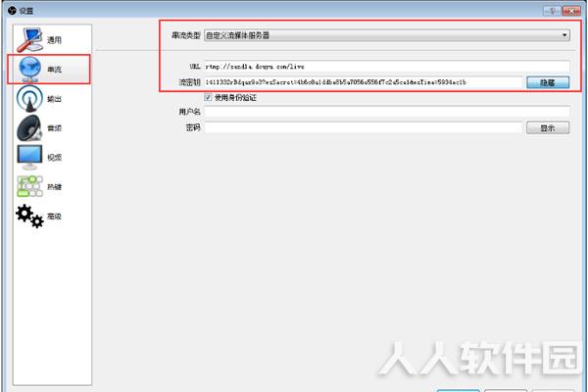Toggle the 使用身份验证 authentication checkbox
The width and height of the screenshot is (588, 392).
208,98
